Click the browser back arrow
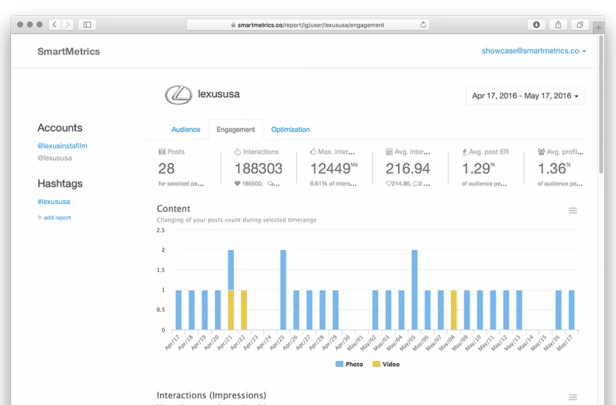The height and width of the screenshot is (405, 616). 55,25
